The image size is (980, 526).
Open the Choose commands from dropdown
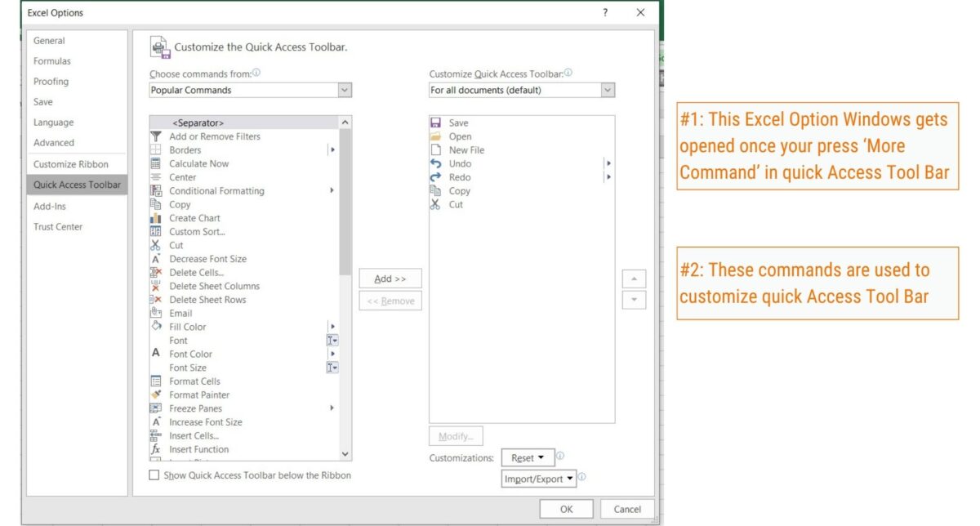click(344, 90)
